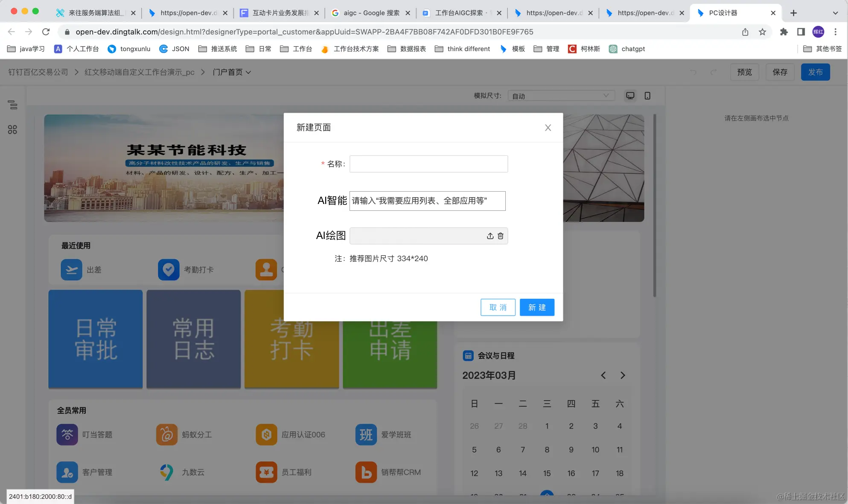Click 钉钉百亿交易公司 breadcrumb
The width and height of the screenshot is (848, 504).
[x=38, y=72]
